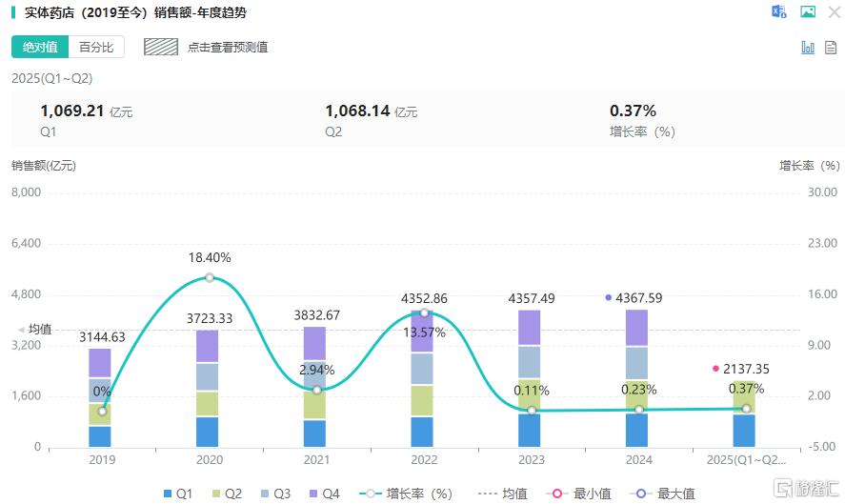Close the sales trend panel
845x504 pixels.
click(834, 12)
